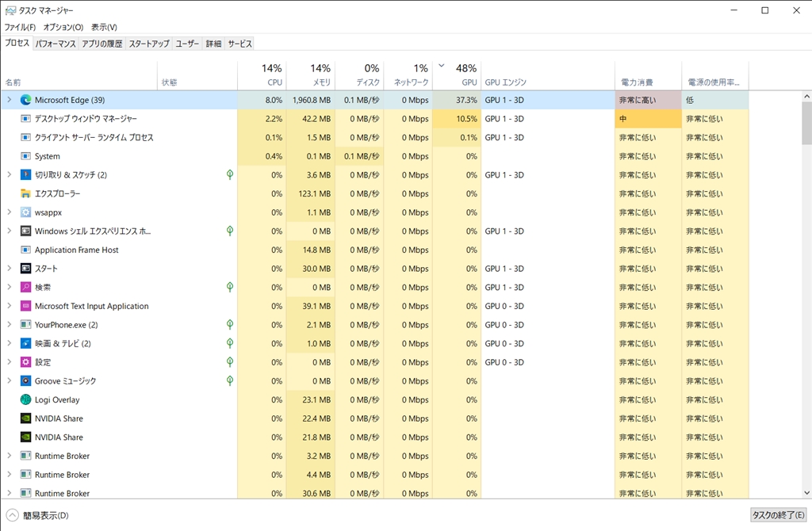Open the オプション(O) menu
This screenshot has height=531, width=812.
(x=63, y=27)
